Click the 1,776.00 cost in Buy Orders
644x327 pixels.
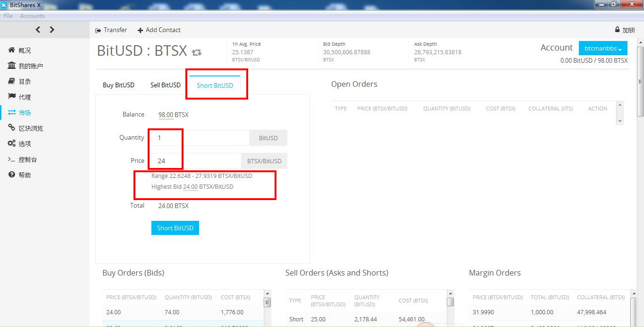click(232, 312)
